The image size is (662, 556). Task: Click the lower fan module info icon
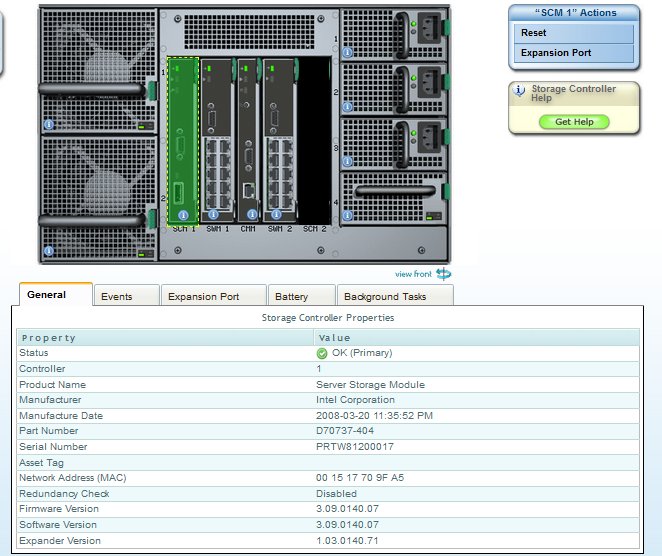[x=48, y=250]
